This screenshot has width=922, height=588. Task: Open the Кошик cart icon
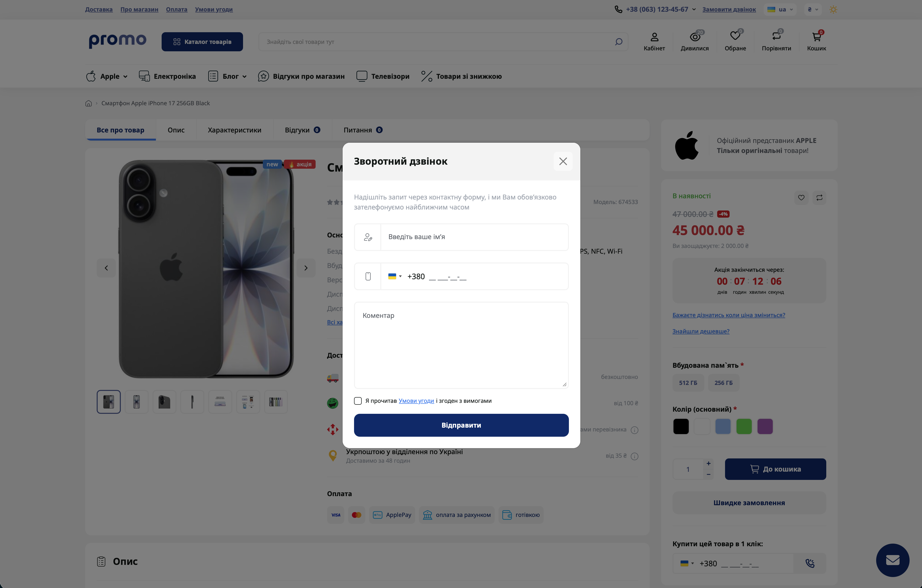(x=816, y=37)
